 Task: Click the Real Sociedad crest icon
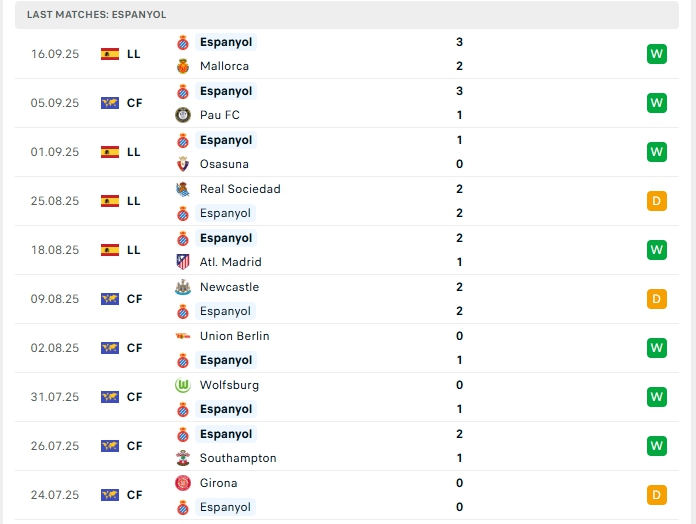[183, 189]
